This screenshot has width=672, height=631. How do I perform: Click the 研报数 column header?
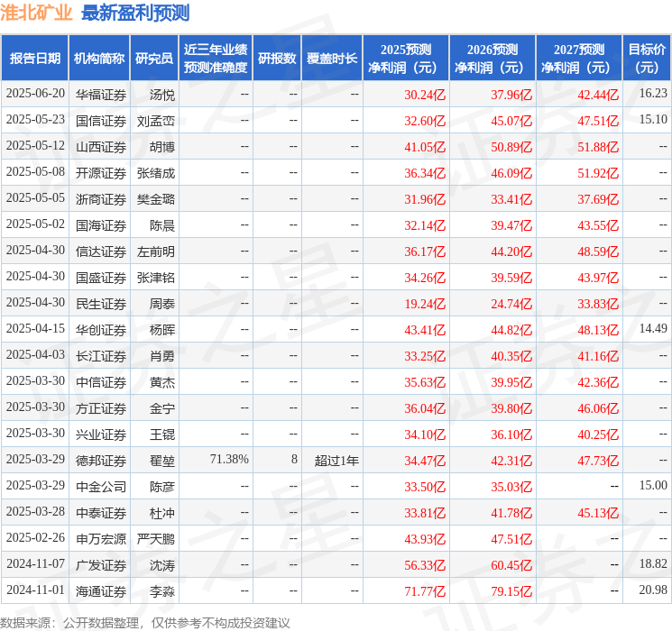(277, 59)
